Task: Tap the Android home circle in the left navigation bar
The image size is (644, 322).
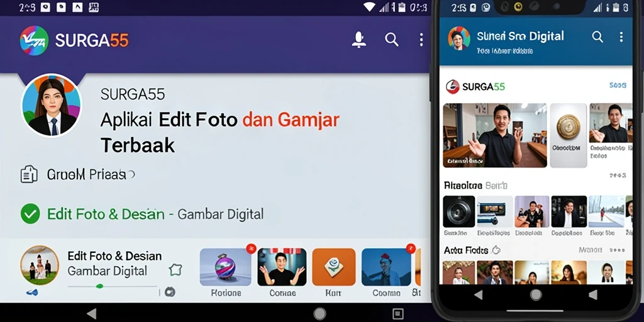Action: pyautogui.click(x=319, y=314)
